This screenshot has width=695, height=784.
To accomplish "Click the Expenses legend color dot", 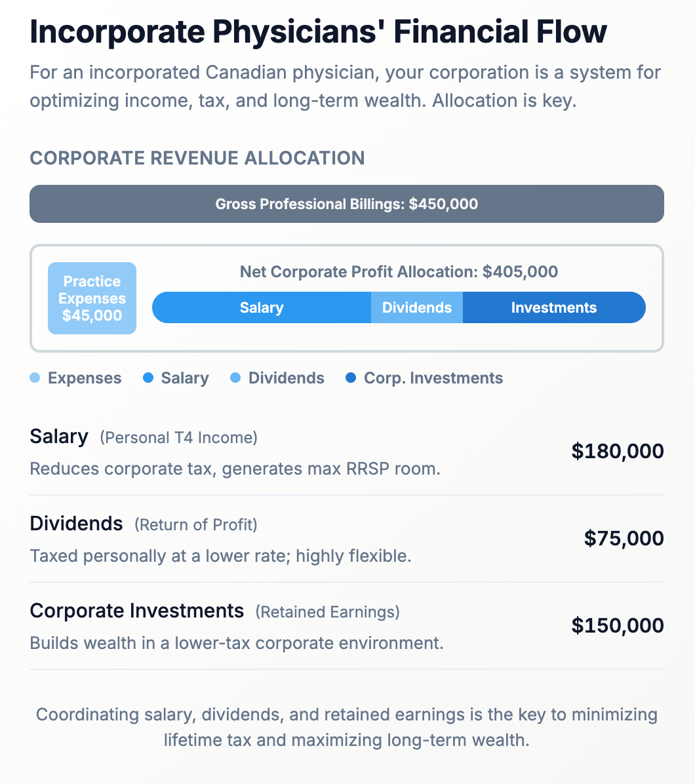I will (35, 378).
